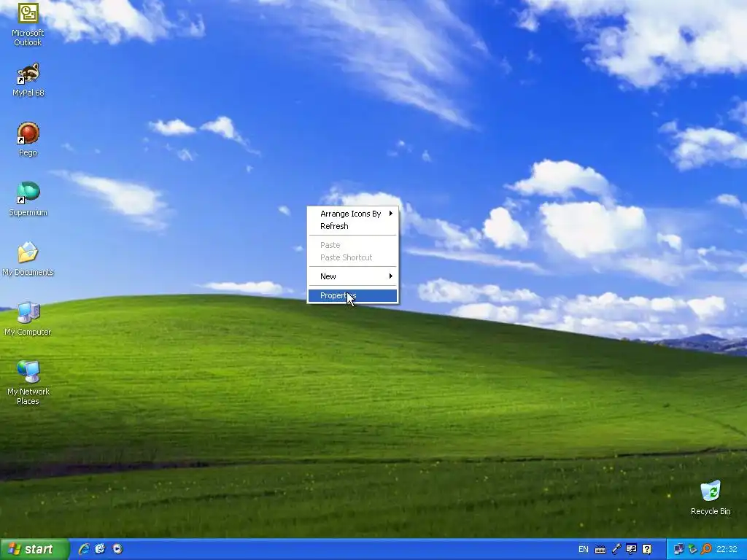This screenshot has width=747, height=560.
Task: Open the network connection tray icon
Action: pos(678,550)
